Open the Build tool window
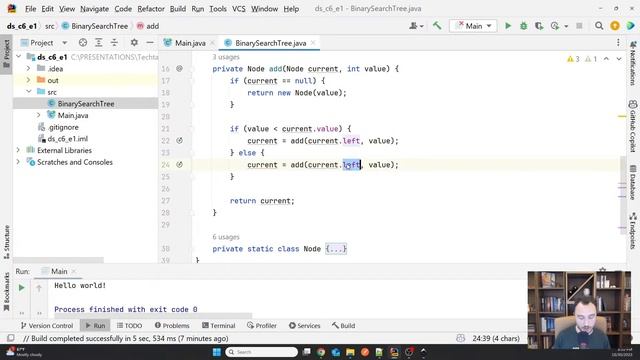Viewport: 640px width, 360px height. (x=343, y=326)
